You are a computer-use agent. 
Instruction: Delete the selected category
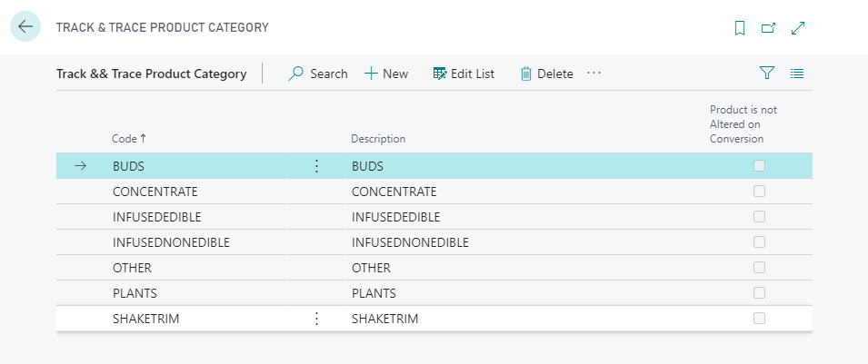pos(546,74)
